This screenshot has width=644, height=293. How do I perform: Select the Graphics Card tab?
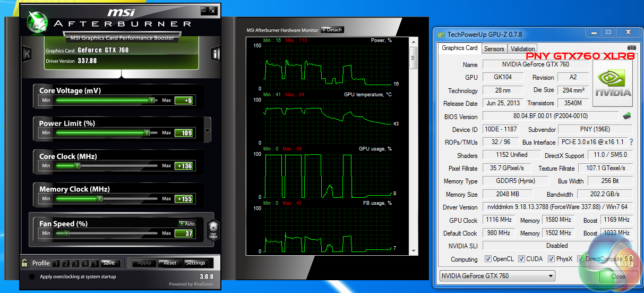pos(460,48)
